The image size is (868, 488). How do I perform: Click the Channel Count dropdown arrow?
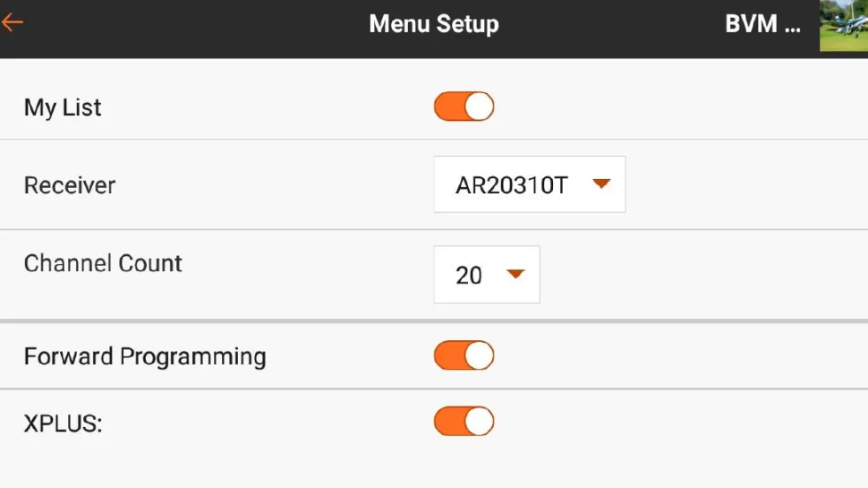[x=515, y=273]
